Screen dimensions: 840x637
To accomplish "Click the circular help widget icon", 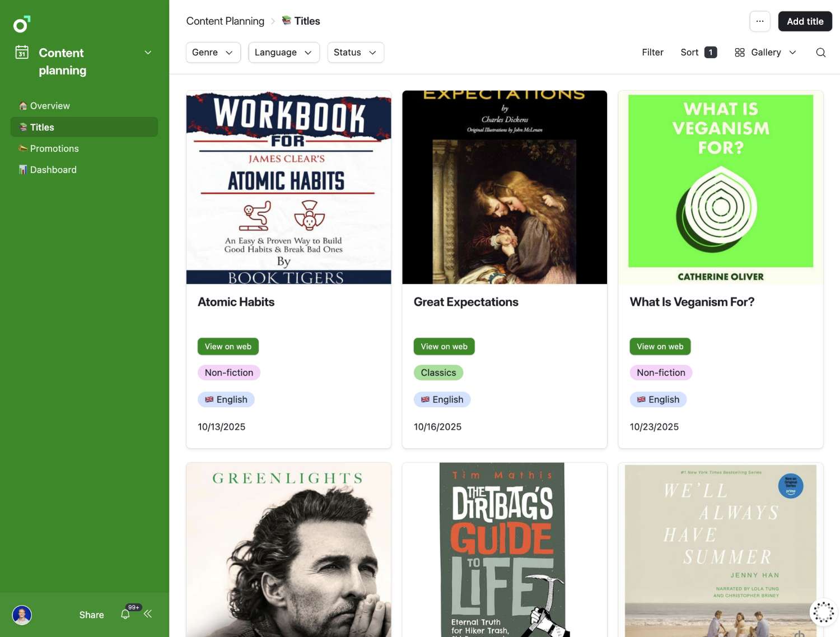I will point(823,612).
